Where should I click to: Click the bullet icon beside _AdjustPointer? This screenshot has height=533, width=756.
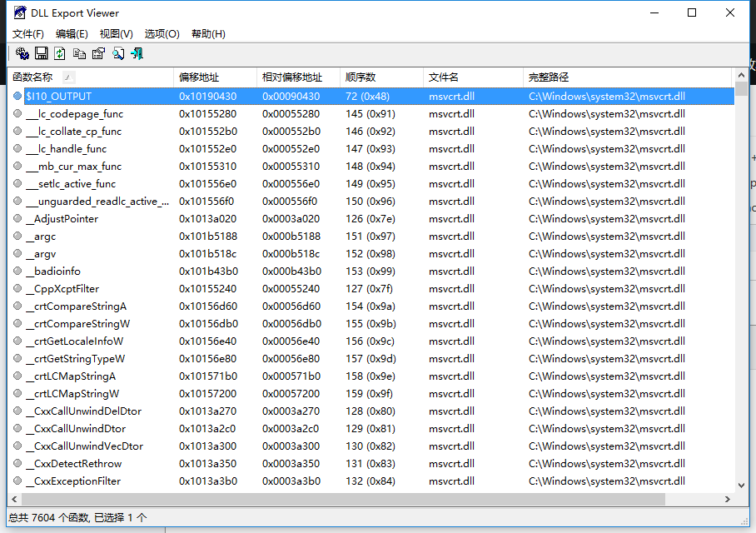[17, 218]
